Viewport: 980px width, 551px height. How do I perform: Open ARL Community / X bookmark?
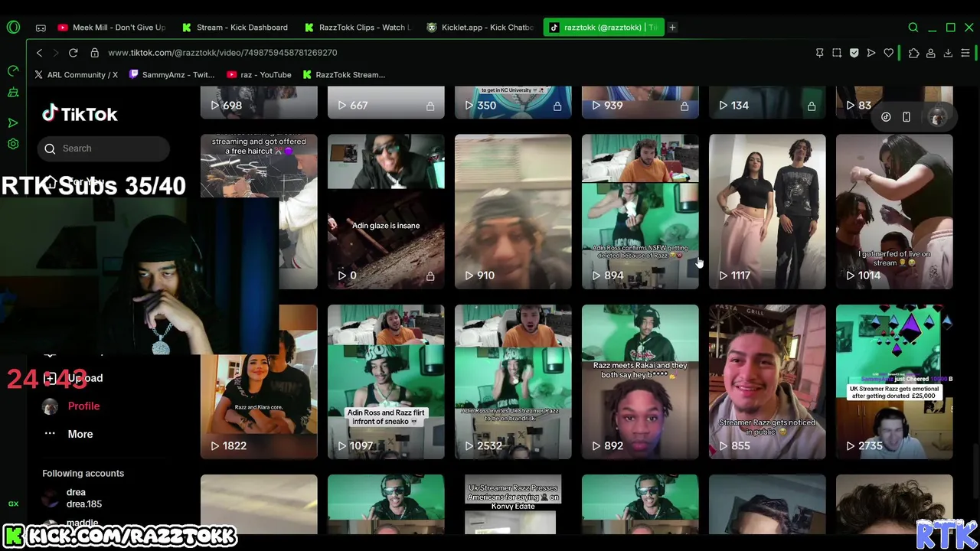(x=76, y=75)
